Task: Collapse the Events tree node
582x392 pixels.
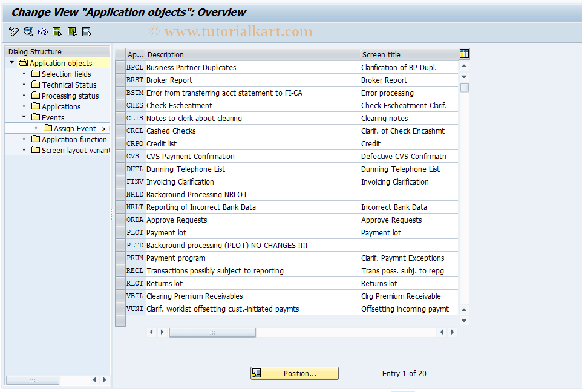Action: [x=25, y=117]
